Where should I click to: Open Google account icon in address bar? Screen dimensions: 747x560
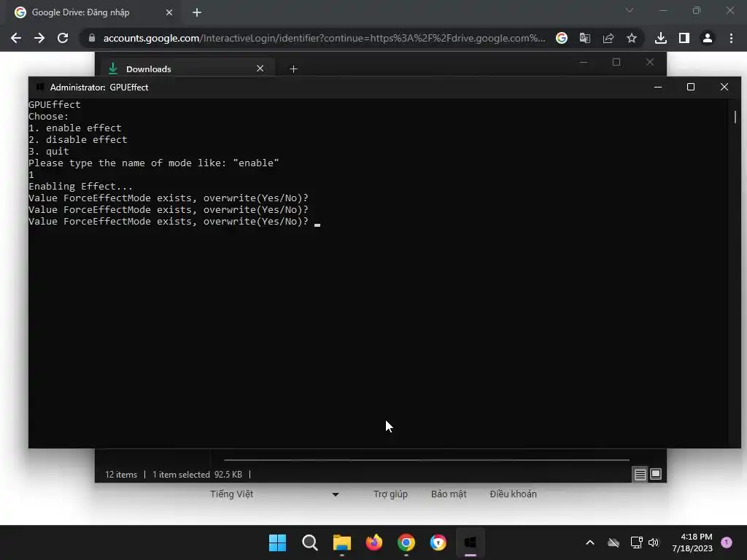tap(562, 38)
